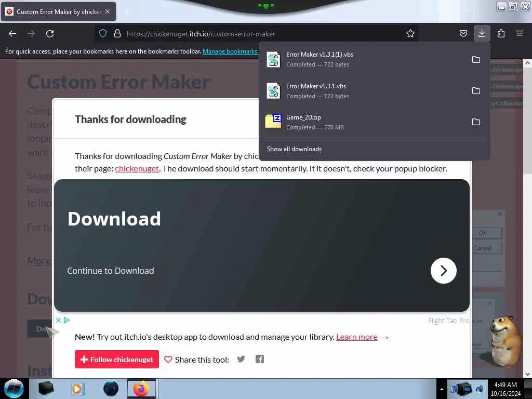Screen dimensions: 532x399
Task: Toggle the downloads panel toolbar icon
Action: [x=482, y=33]
